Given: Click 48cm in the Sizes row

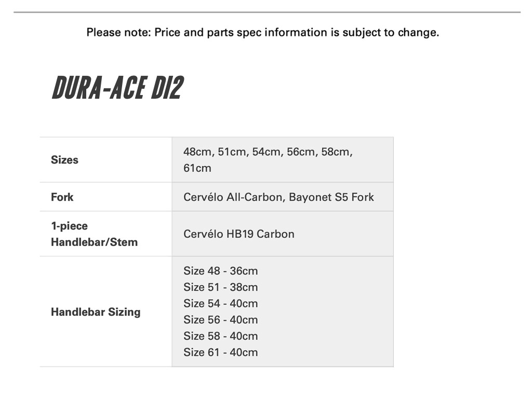Looking at the screenshot, I should [198, 152].
